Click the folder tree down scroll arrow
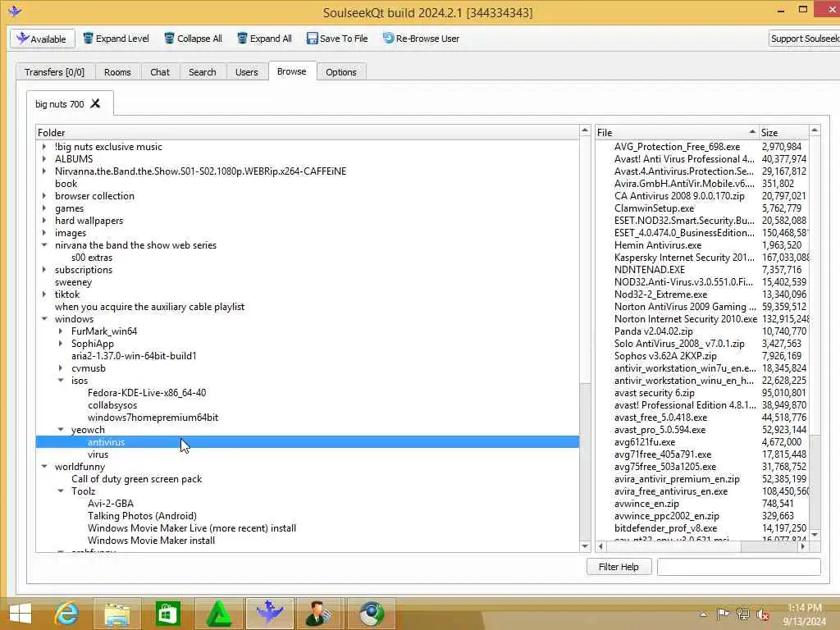The width and height of the screenshot is (840, 630). click(x=585, y=546)
